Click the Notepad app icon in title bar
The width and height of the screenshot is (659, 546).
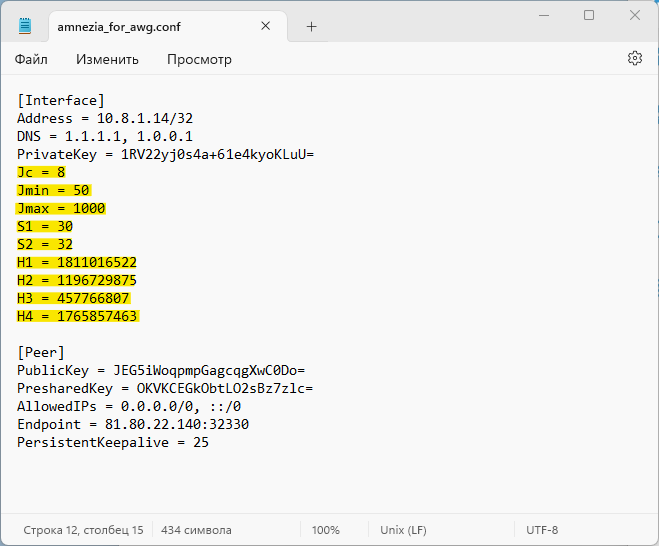[25, 26]
